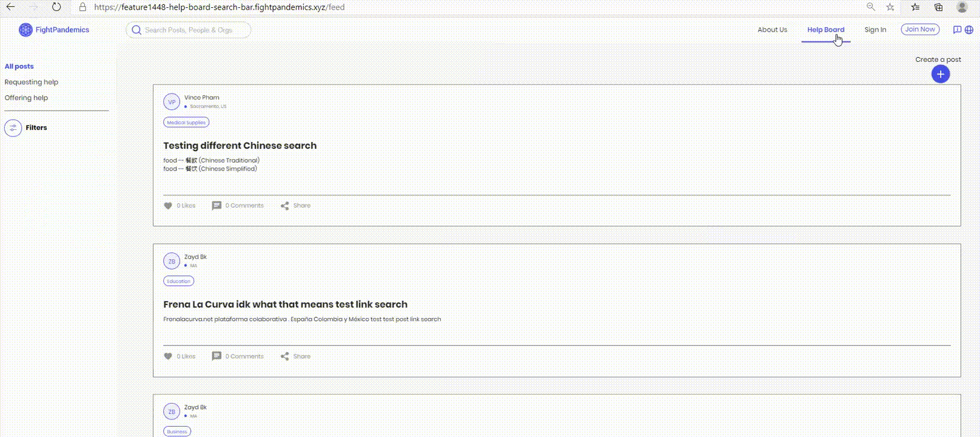
Task: Click the Medical Supplies tag
Action: pyautogui.click(x=186, y=122)
